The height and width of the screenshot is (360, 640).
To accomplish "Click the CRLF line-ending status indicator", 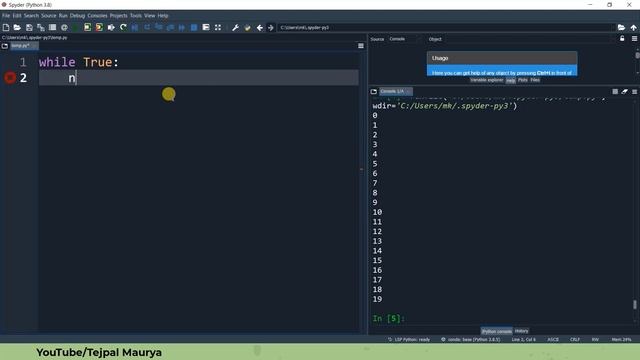I will coord(575,340).
